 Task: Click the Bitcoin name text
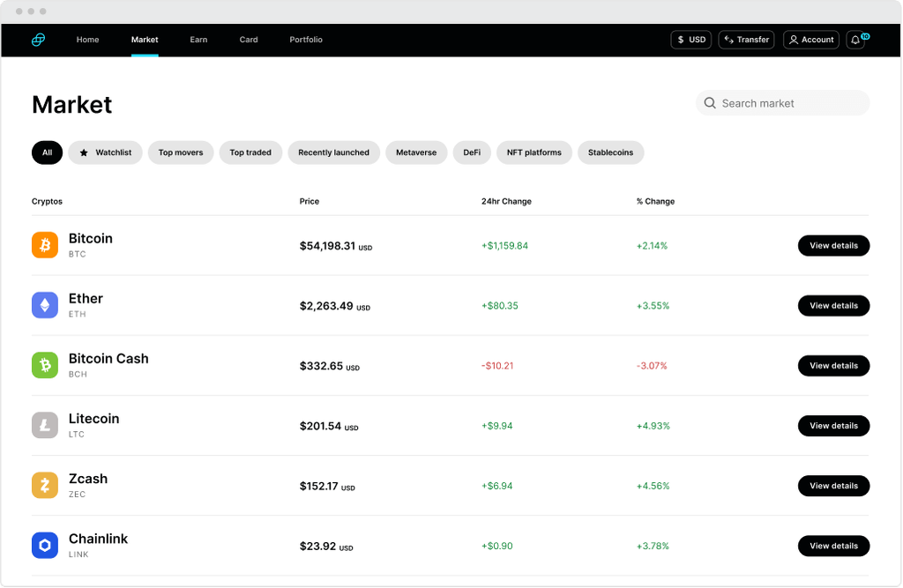[91, 238]
